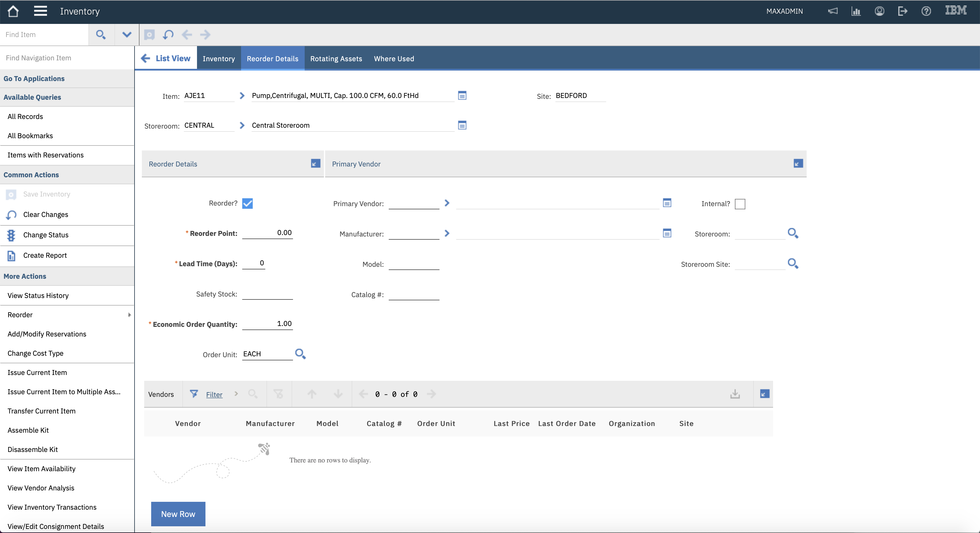Screen dimensions: 980x533
Task: Click the sign out icon
Action: 903,11
